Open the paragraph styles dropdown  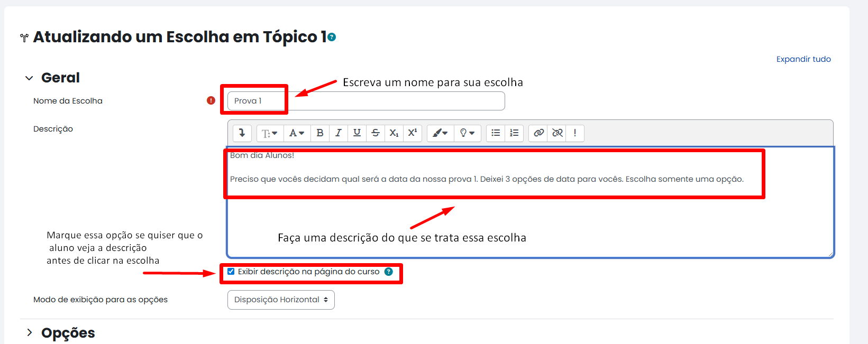270,133
